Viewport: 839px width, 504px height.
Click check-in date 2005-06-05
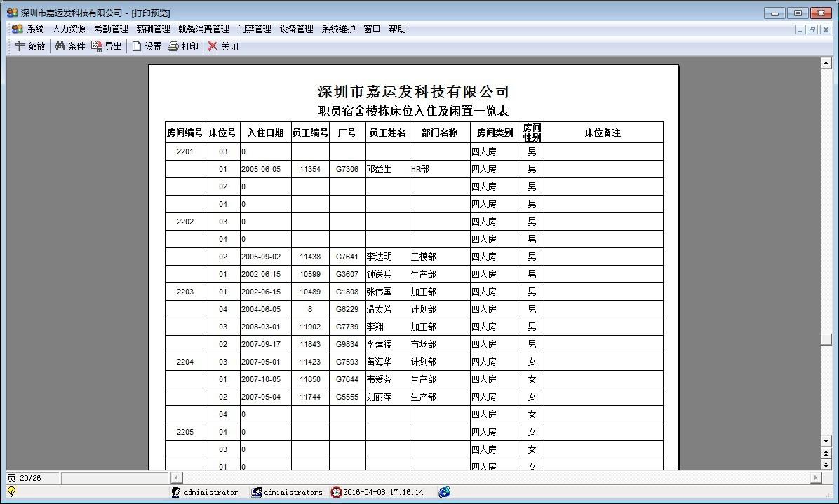[x=260, y=170]
